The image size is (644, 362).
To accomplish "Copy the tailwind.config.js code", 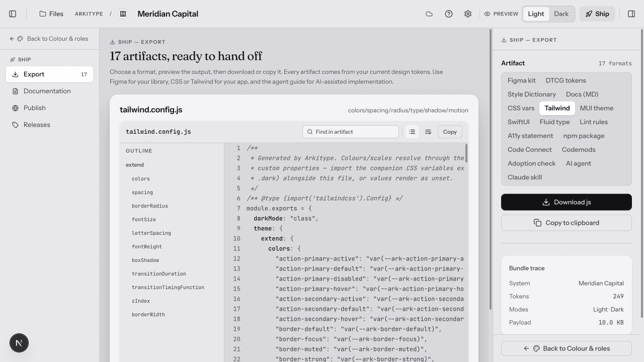I will [450, 132].
